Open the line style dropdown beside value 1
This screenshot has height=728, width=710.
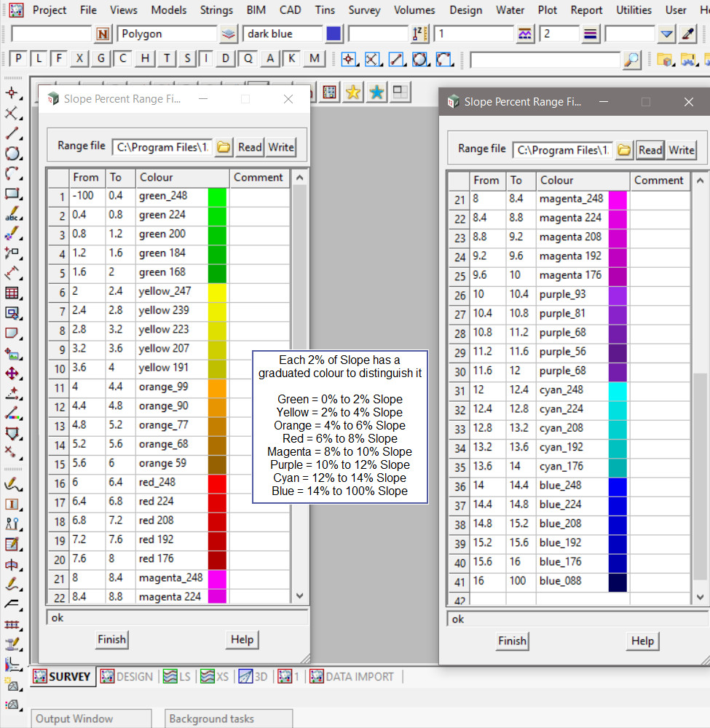pyautogui.click(x=525, y=33)
